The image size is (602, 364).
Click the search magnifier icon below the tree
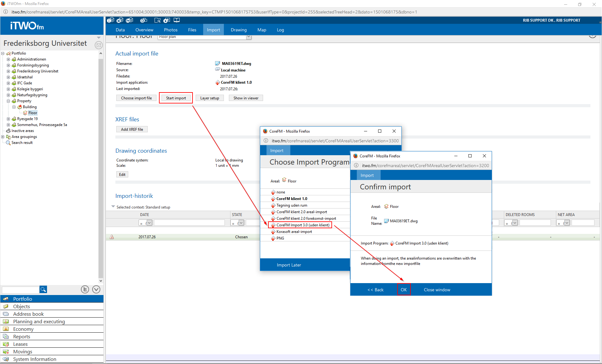pyautogui.click(x=43, y=289)
